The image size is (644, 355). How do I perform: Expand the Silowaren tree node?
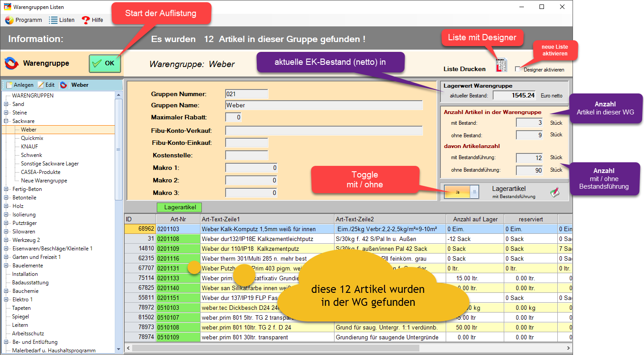point(6,232)
